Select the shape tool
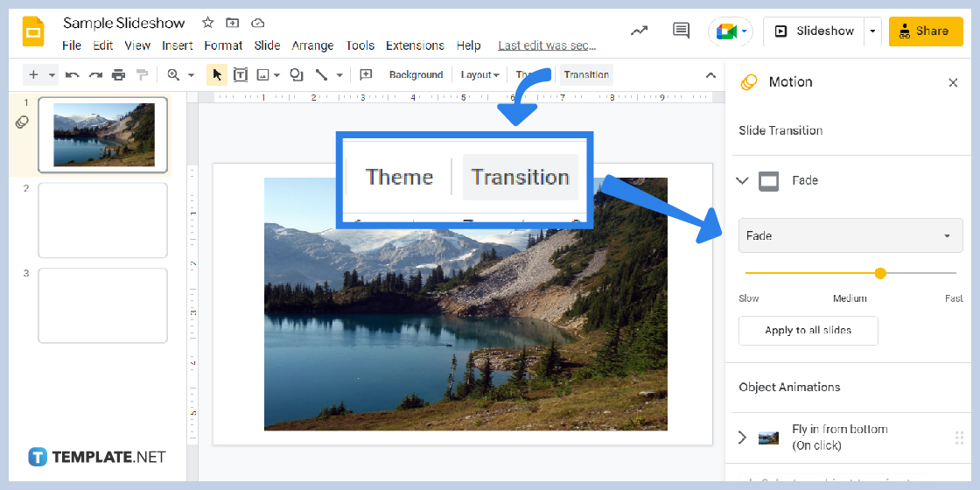 tap(297, 75)
